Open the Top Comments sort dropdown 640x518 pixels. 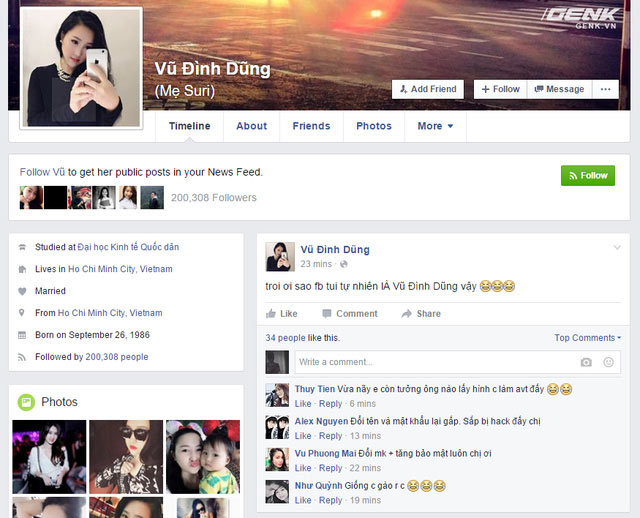[587, 338]
